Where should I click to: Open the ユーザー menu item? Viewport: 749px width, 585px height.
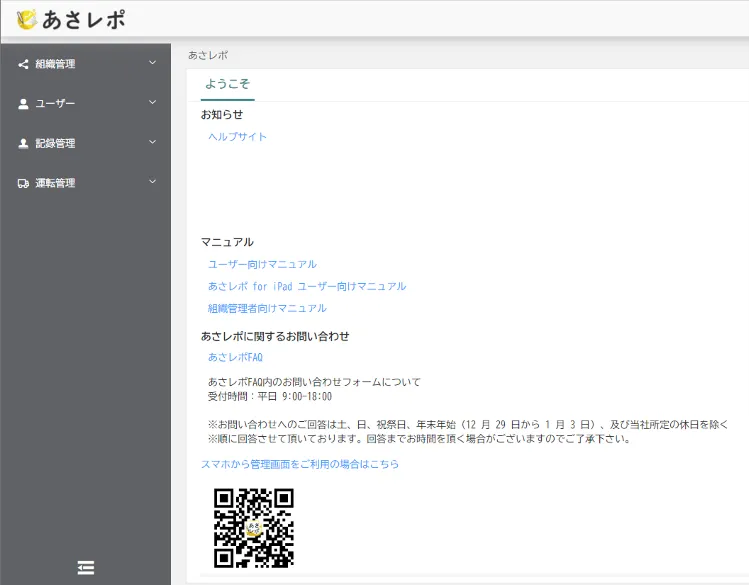[86, 104]
